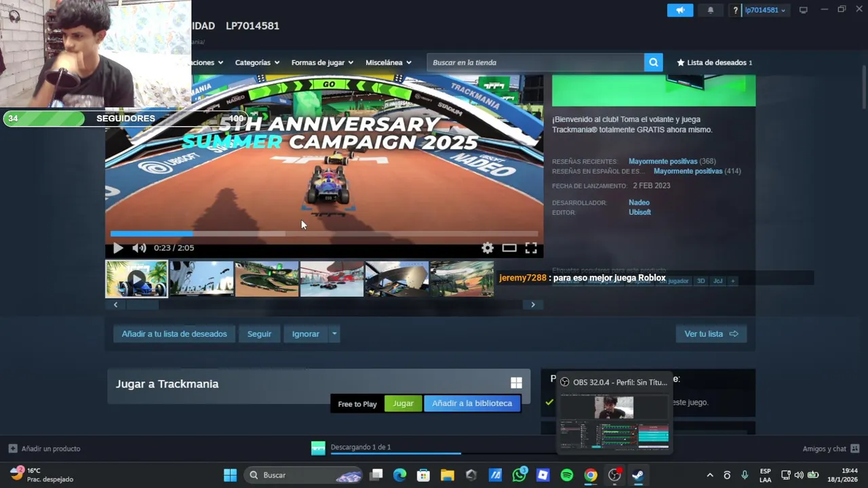
Task: Click the store page vertical scrollbar
Action: click(x=864, y=87)
